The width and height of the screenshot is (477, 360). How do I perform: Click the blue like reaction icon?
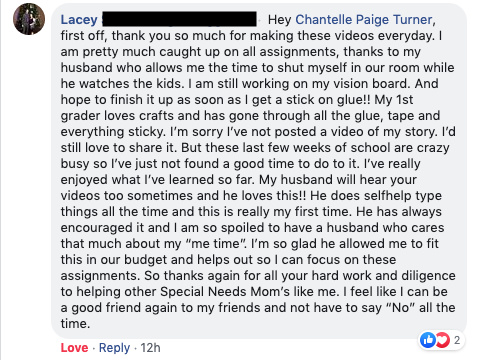428,340
